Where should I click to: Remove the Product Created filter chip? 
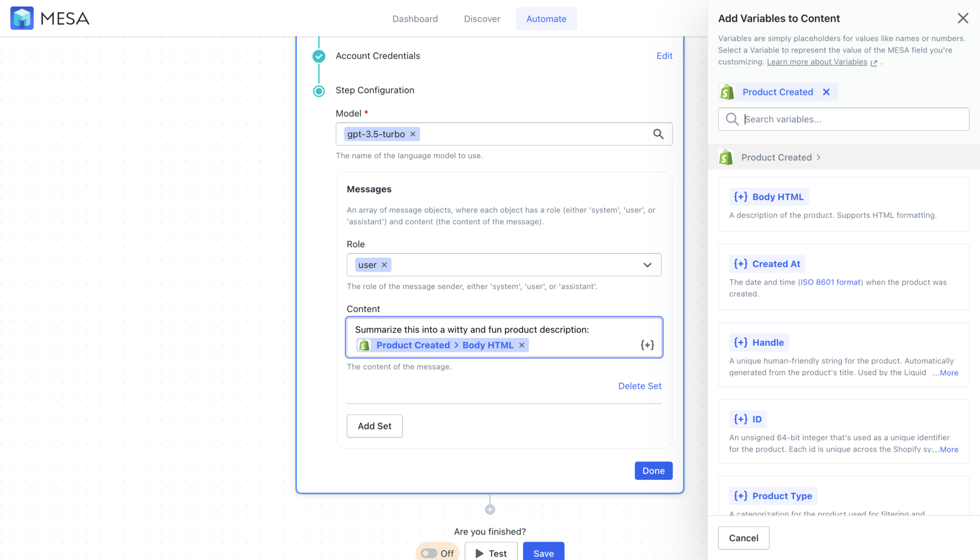[x=827, y=92]
